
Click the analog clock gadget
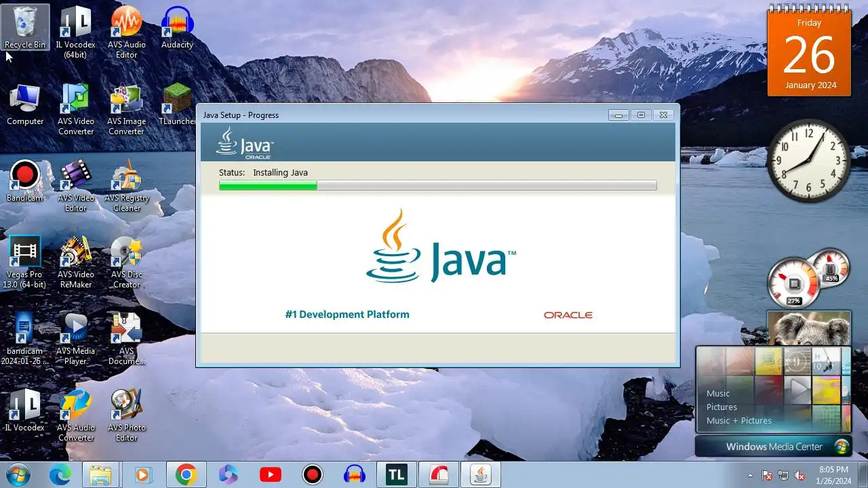point(808,161)
